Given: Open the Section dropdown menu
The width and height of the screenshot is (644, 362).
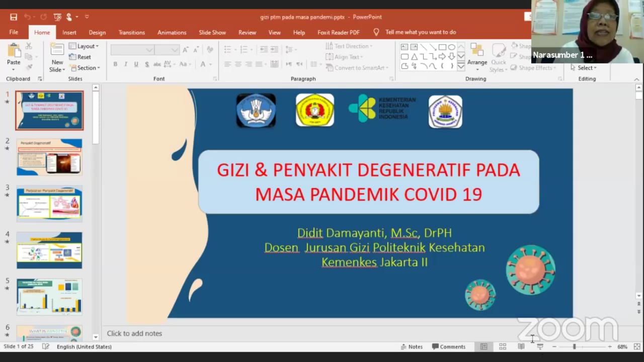Looking at the screenshot, I should coord(85,68).
